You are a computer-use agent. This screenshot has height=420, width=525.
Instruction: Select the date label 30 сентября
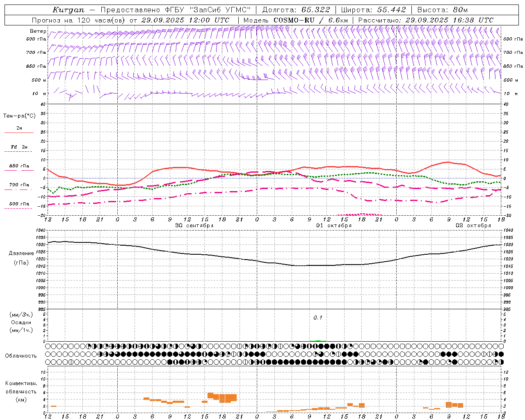click(x=194, y=226)
